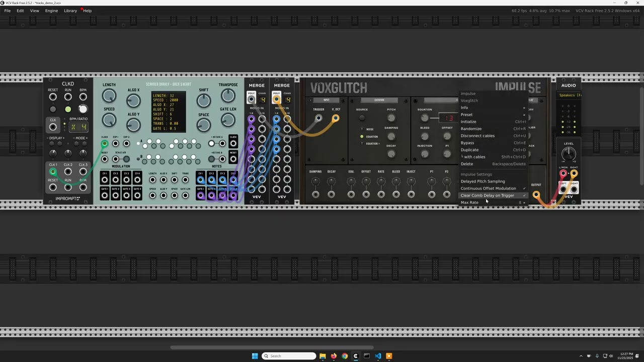Open Visual Studio Code from taskbar

point(378,356)
